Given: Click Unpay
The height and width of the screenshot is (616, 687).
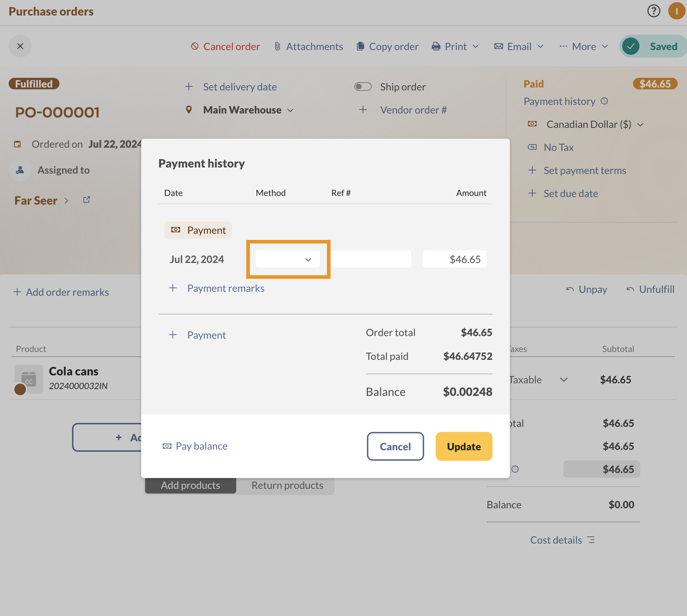Looking at the screenshot, I should click(587, 289).
